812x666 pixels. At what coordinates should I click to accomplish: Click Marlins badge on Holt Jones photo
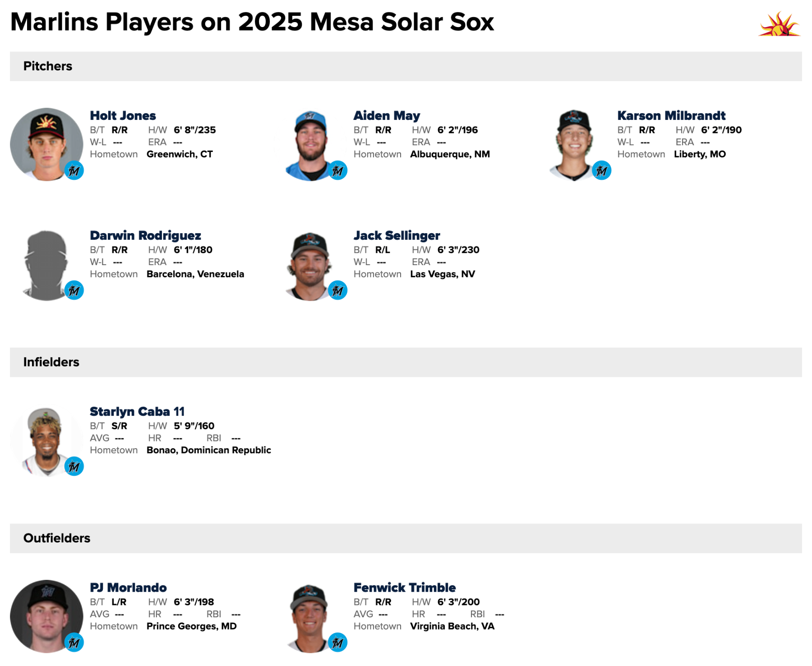pos(74,171)
